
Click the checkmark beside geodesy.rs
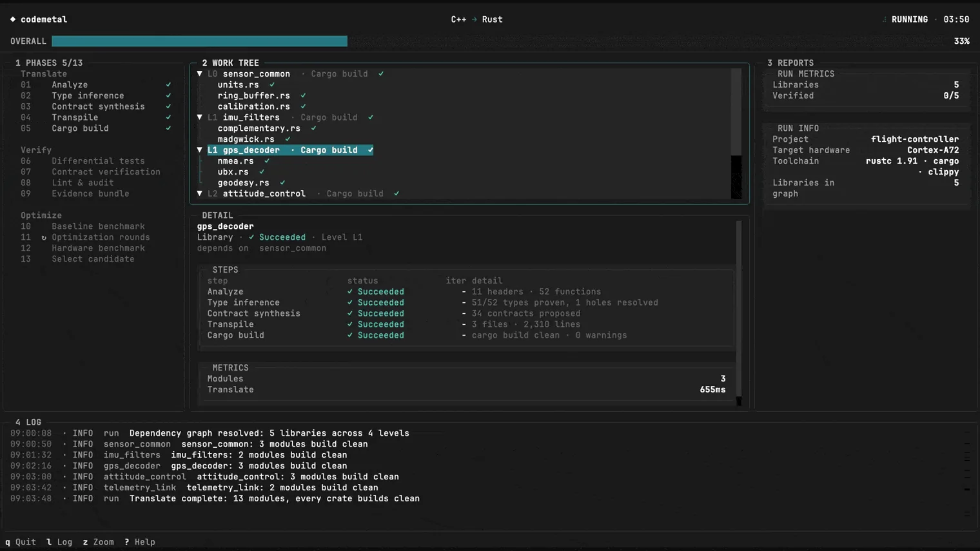click(282, 183)
